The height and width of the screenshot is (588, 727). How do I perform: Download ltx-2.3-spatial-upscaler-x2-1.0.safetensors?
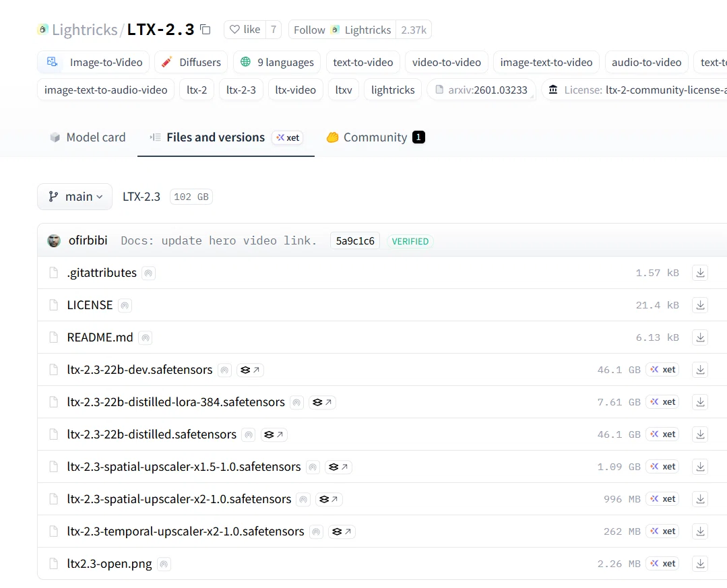700,499
